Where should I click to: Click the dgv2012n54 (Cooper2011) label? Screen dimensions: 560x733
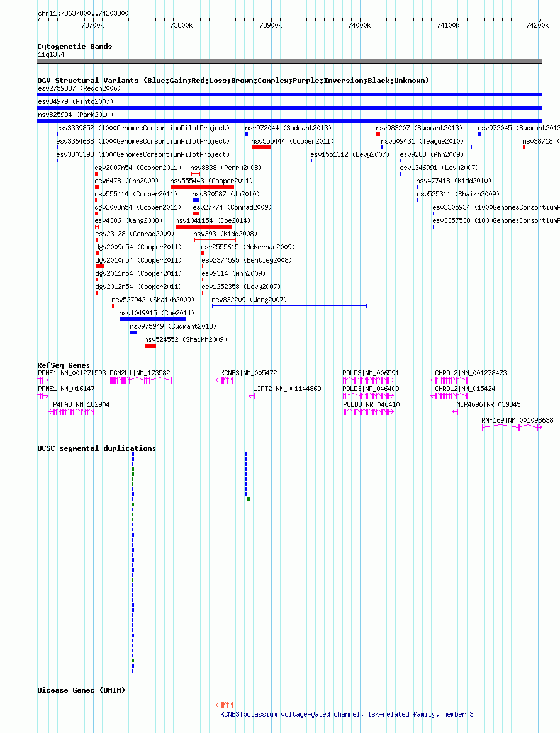(138, 287)
